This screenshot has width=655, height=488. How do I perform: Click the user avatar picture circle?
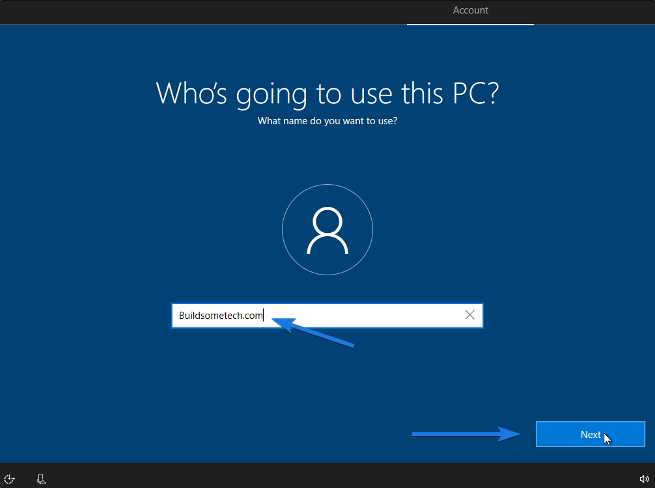click(x=328, y=229)
